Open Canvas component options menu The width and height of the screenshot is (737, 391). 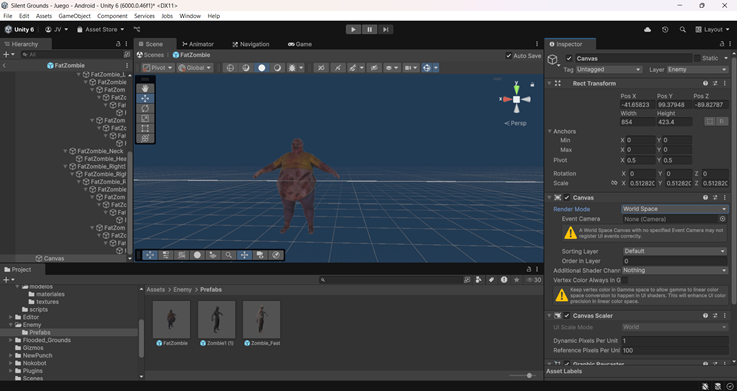tap(724, 197)
